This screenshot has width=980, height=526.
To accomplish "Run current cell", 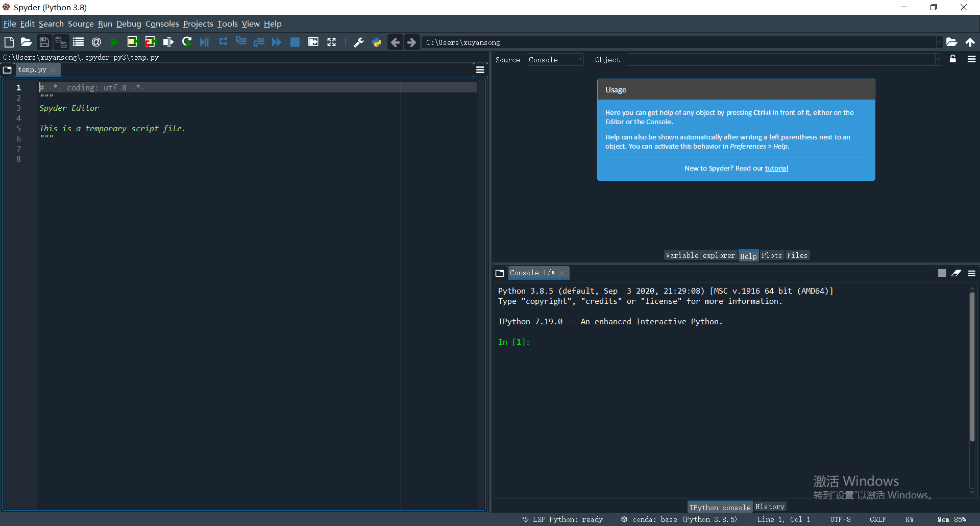I will pyautogui.click(x=132, y=42).
